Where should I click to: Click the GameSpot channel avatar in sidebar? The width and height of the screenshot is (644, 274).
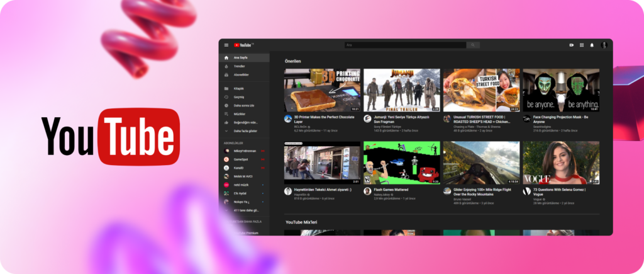(226, 159)
